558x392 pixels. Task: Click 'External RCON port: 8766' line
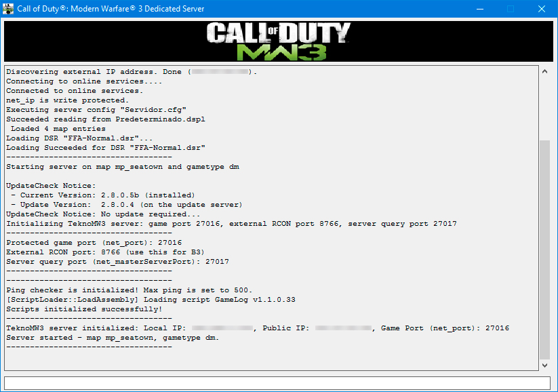[105, 252]
